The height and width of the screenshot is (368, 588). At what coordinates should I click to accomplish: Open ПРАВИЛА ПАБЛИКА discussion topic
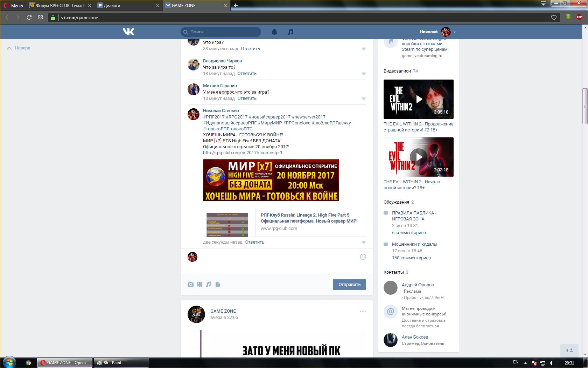(414, 216)
